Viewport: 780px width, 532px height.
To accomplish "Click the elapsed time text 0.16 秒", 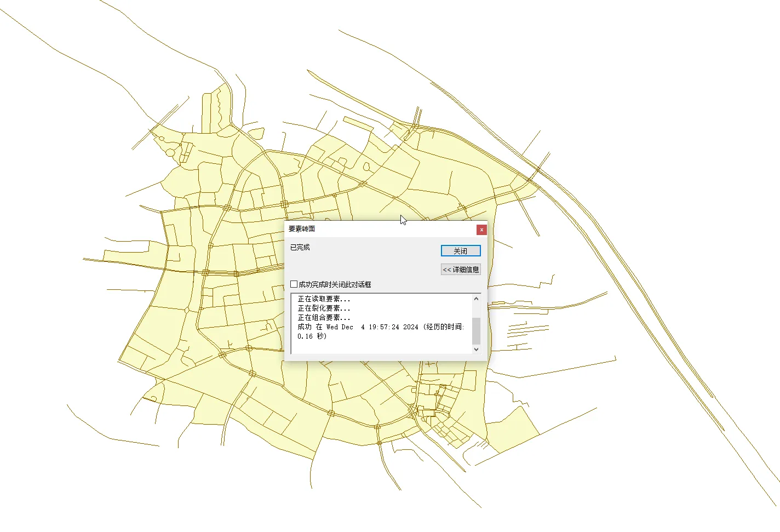I will 312,336.
